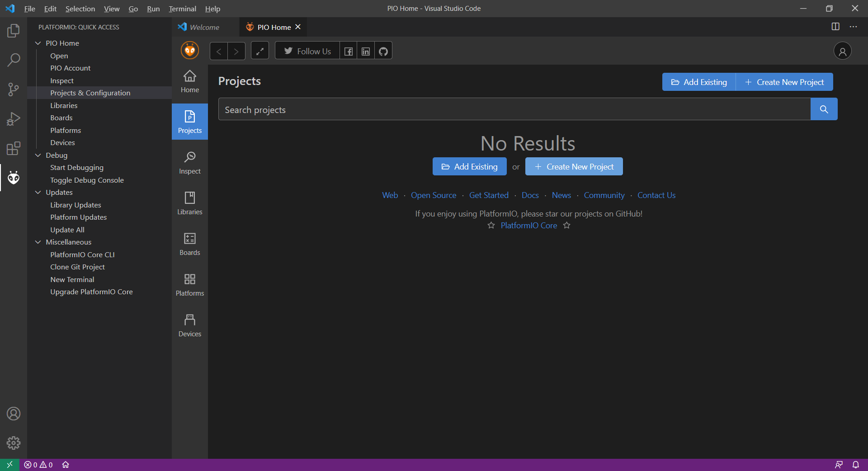This screenshot has height=471, width=868.
Task: Open the Terminal menu
Action: [182, 9]
